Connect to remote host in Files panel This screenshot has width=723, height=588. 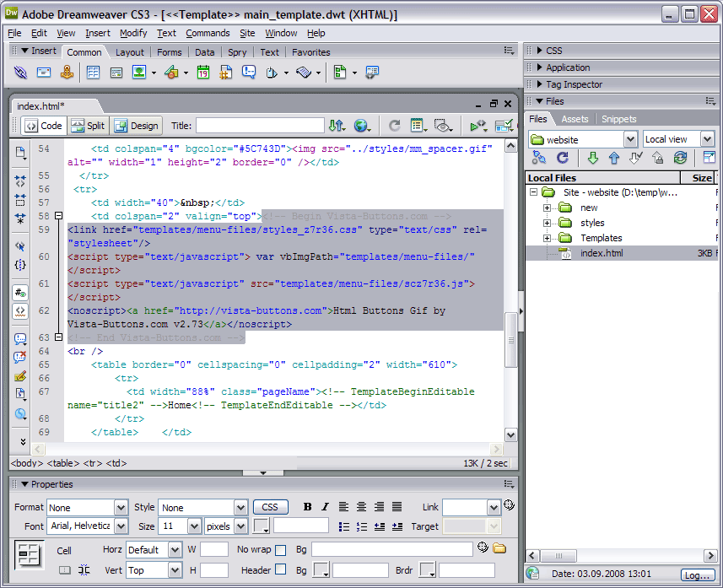538,159
